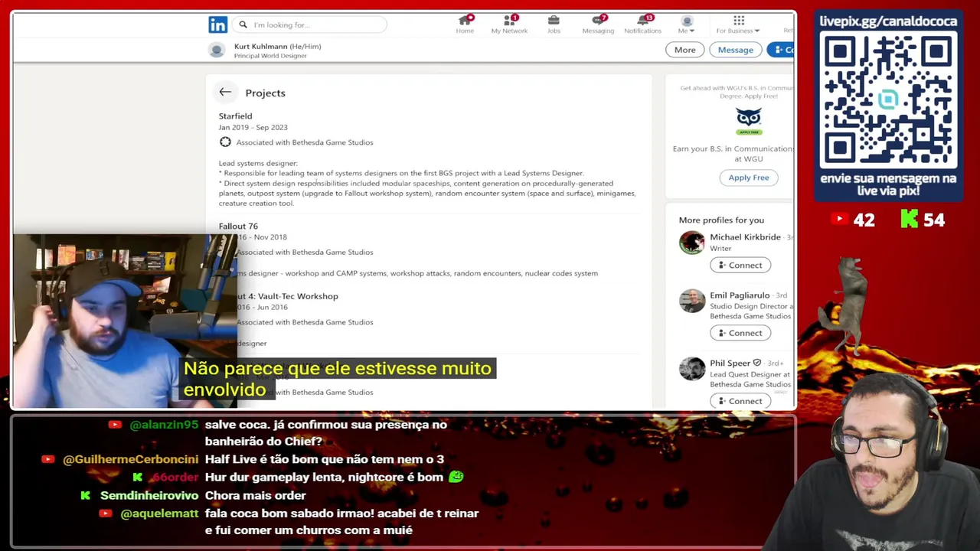980x551 pixels.
Task: Click the Bethesda logo under Starfield
Action: pyautogui.click(x=225, y=142)
